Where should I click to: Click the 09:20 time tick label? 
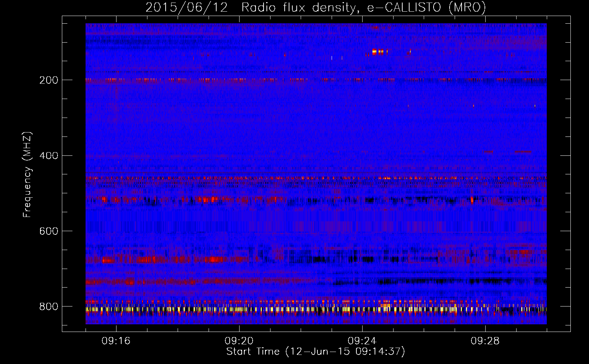coord(239,341)
